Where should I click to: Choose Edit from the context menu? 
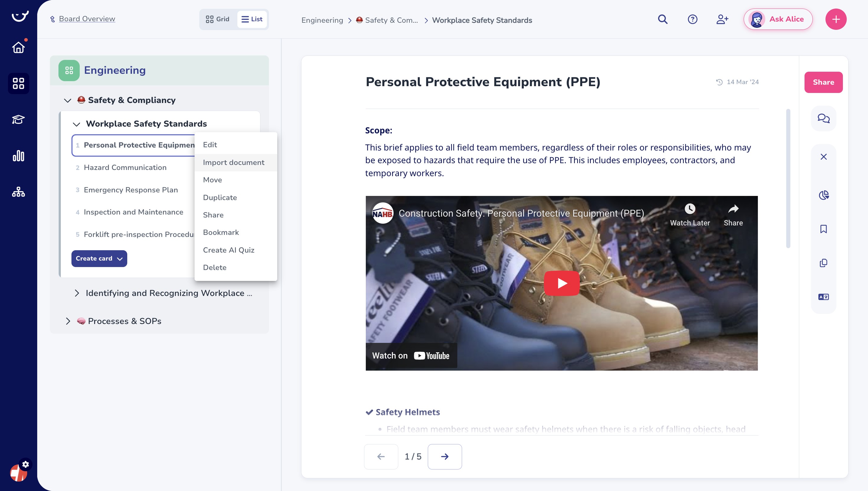click(x=236, y=145)
